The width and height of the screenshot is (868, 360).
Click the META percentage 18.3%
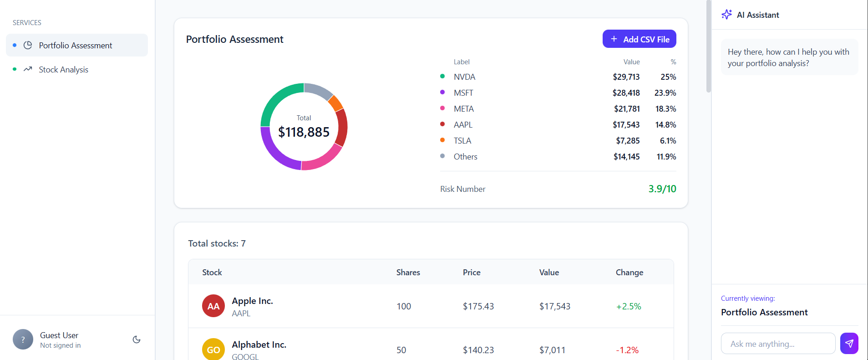665,108
